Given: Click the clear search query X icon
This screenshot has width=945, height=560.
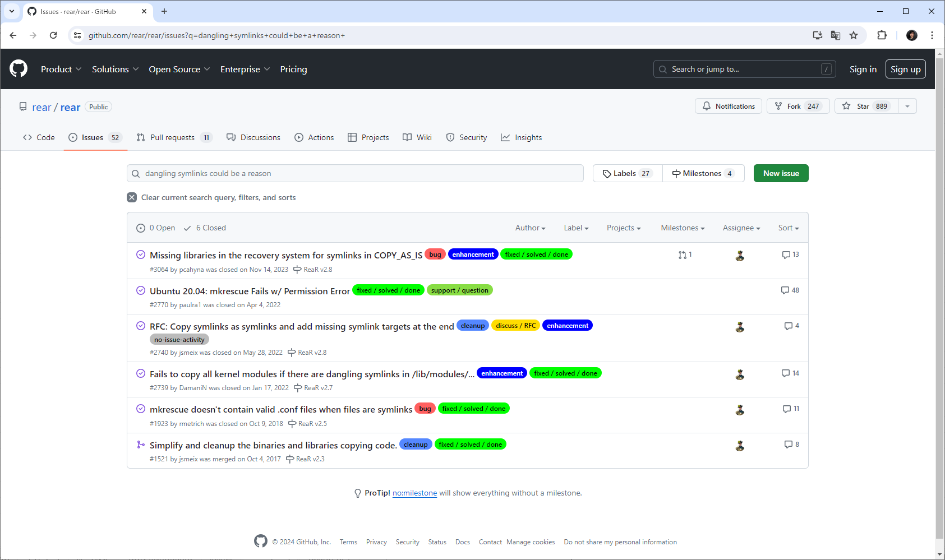Looking at the screenshot, I should (x=132, y=197).
